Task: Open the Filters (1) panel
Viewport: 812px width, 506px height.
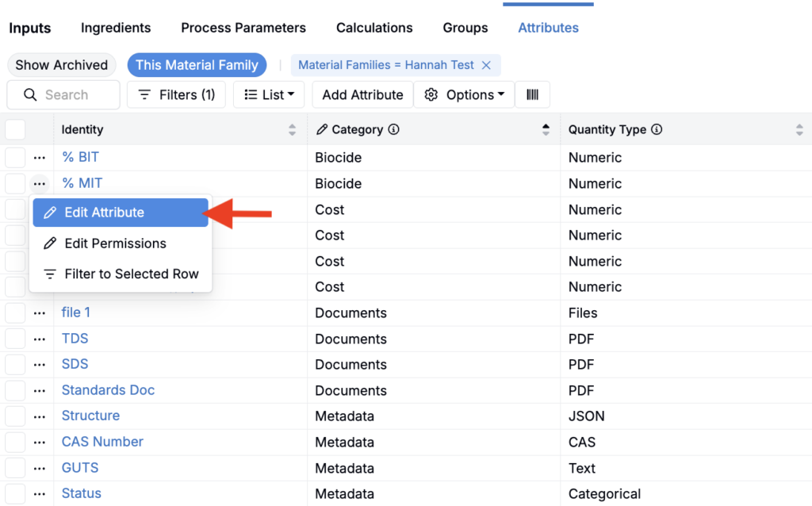Action: click(x=176, y=94)
